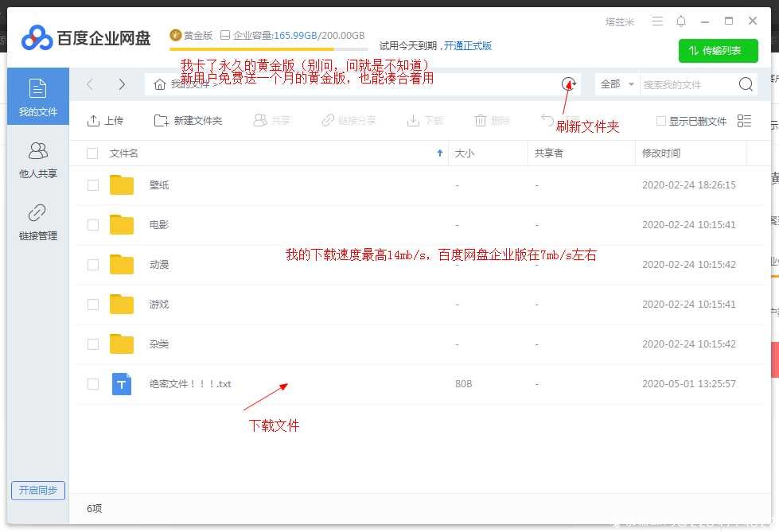
Task: Click the 开通正式版 link
Action: (468, 45)
